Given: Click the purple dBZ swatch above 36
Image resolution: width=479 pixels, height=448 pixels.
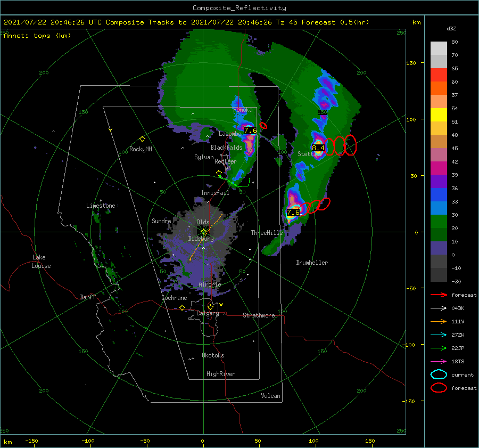Looking at the screenshot, I should [439, 181].
